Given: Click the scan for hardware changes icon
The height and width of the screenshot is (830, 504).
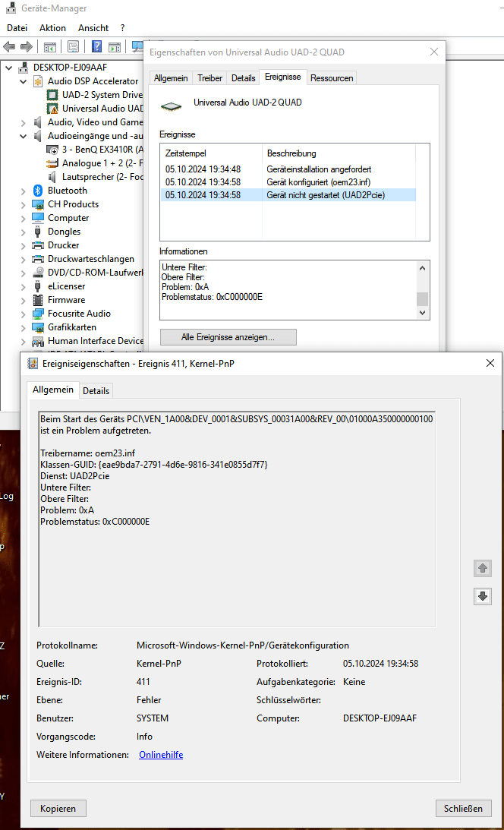Looking at the screenshot, I should coord(137,47).
